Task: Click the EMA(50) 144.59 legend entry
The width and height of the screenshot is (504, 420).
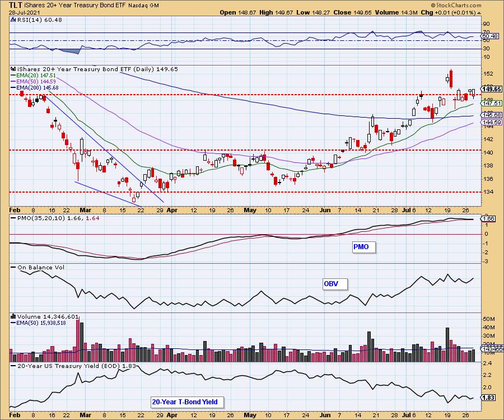Action: (33, 82)
